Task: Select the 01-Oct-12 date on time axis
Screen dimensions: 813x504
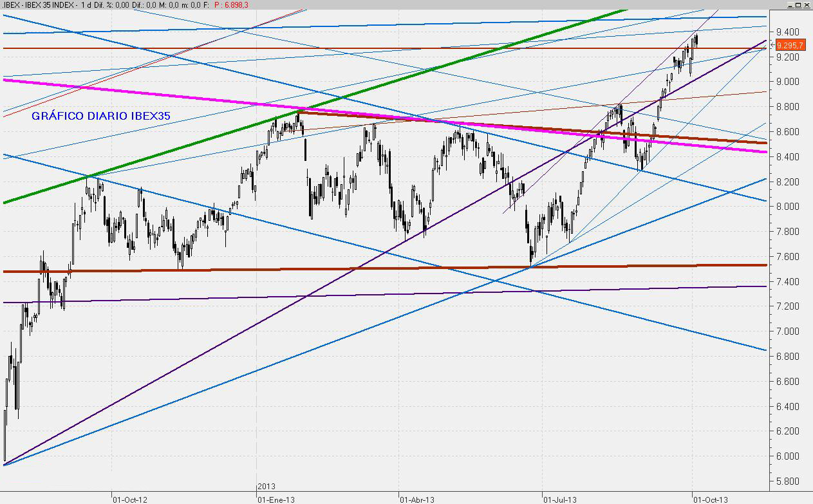Action: coord(129,499)
